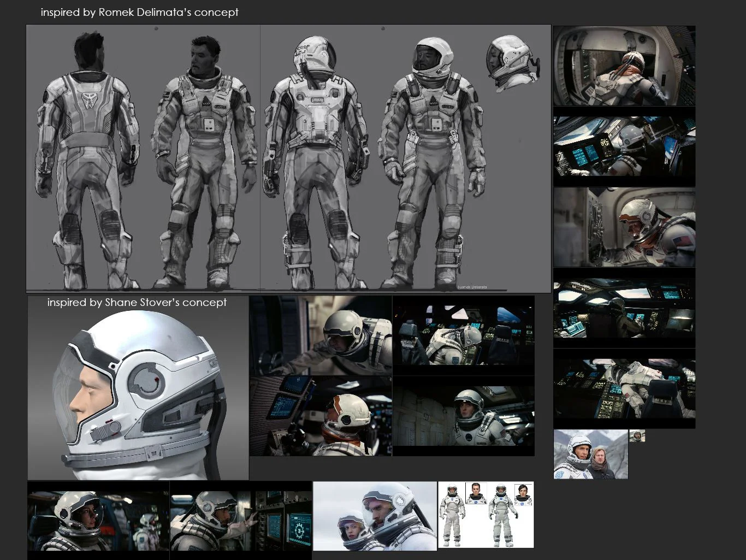Click the outdoor photo of two astronauts side by side
746x560 pixels.
[375, 516]
